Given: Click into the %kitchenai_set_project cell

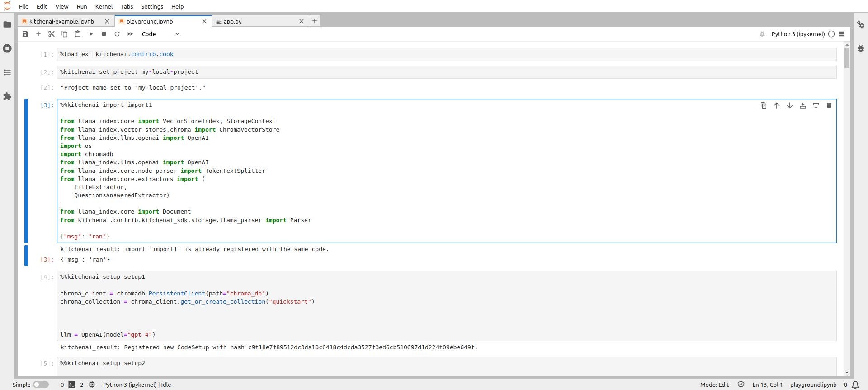Looking at the screenshot, I should (447, 72).
